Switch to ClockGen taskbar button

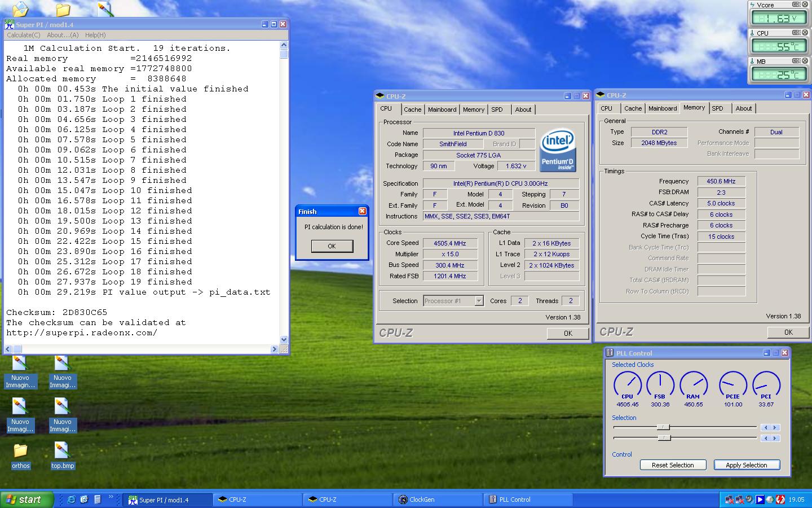coord(438,500)
